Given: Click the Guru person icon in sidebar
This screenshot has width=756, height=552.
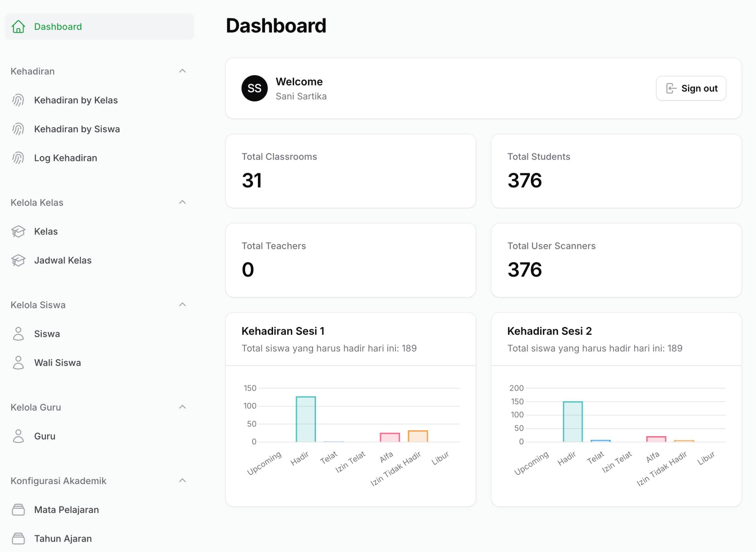Looking at the screenshot, I should point(18,436).
